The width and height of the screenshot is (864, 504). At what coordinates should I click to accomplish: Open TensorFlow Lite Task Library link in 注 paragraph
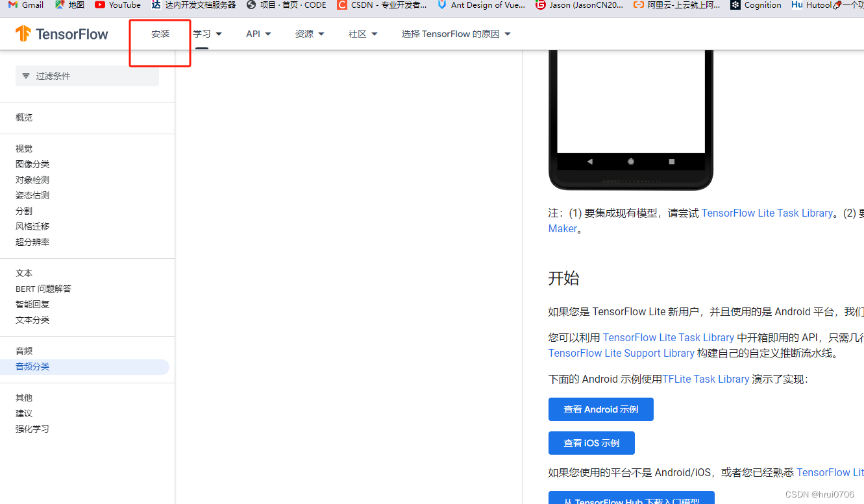(767, 213)
